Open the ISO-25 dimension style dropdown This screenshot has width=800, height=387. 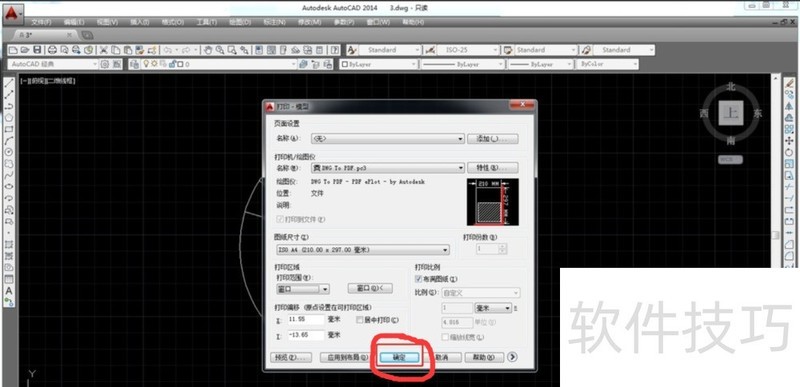pos(467,50)
